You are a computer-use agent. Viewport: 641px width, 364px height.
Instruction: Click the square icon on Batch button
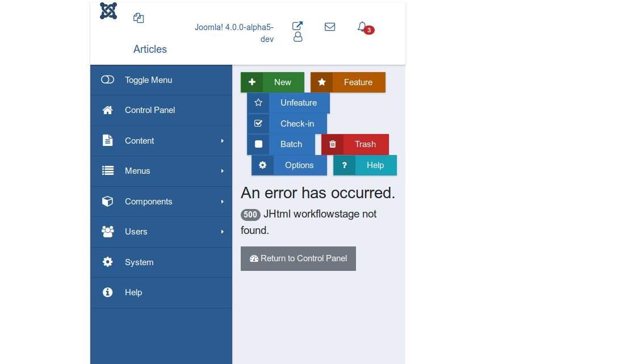click(258, 144)
